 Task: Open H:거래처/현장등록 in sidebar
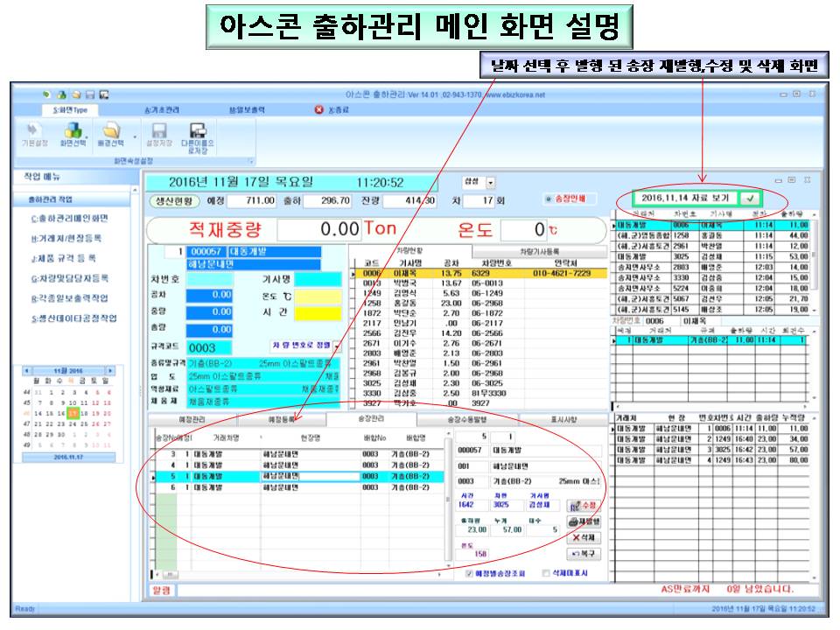(x=66, y=238)
